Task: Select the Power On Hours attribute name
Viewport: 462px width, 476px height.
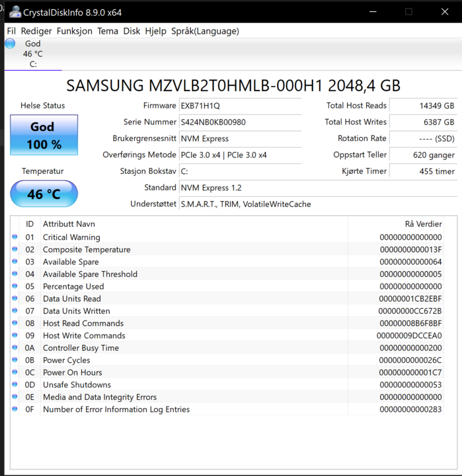Action: tap(72, 372)
